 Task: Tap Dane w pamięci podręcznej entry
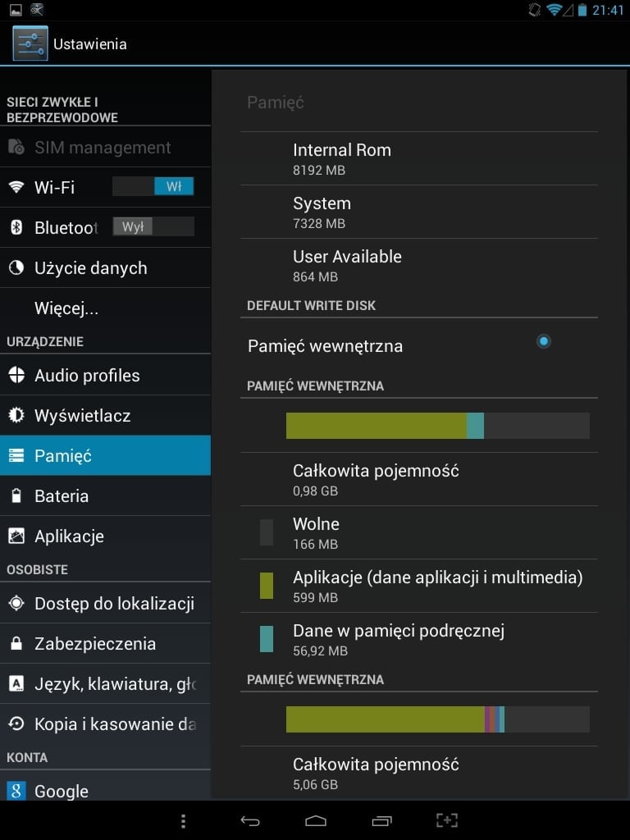click(x=419, y=639)
